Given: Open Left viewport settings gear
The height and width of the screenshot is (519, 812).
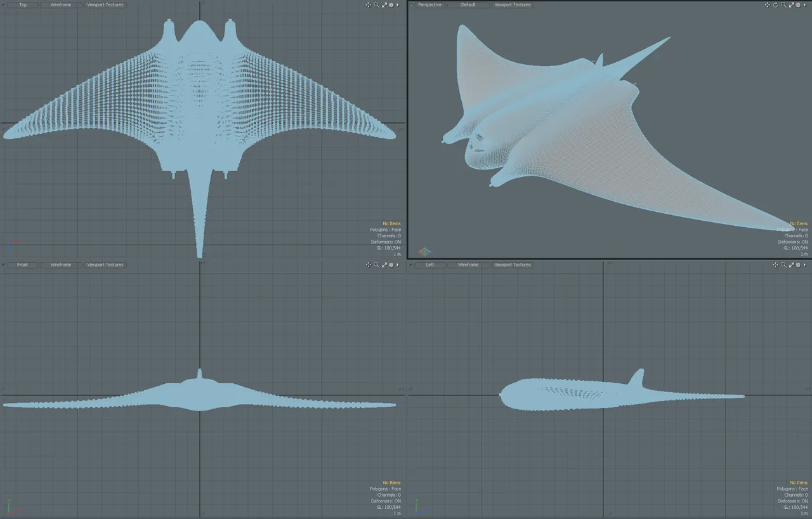Looking at the screenshot, I should [x=798, y=265].
